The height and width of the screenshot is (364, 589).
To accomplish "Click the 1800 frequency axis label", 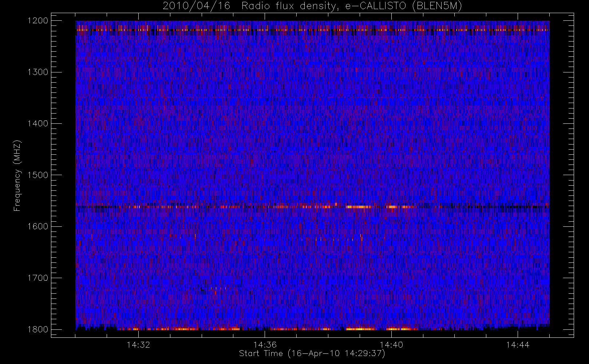I will (38, 329).
